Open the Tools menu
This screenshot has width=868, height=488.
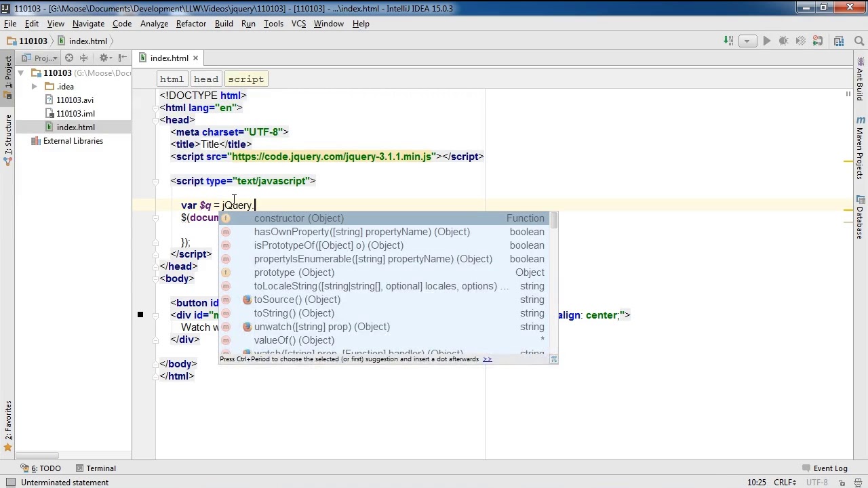[273, 24]
